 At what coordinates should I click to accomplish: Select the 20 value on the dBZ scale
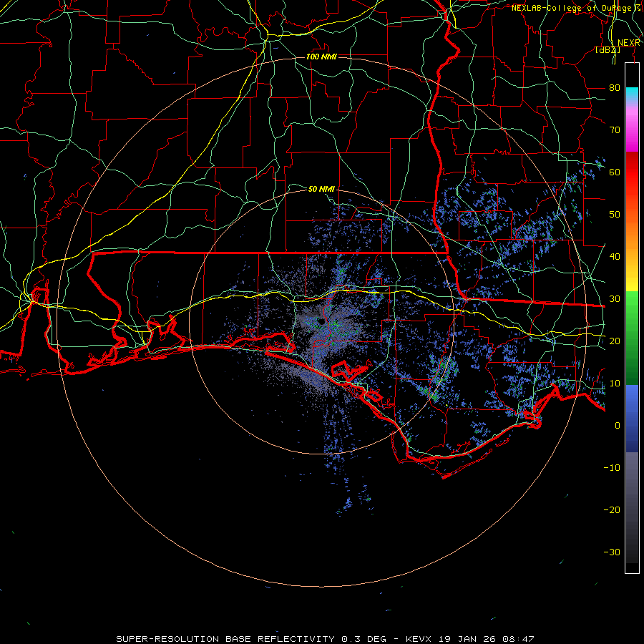(x=615, y=341)
